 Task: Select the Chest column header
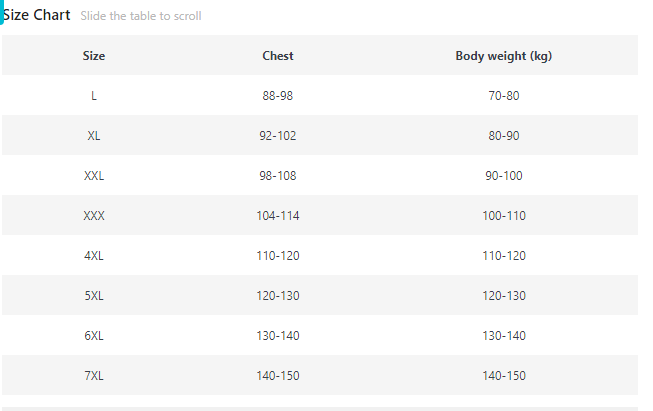(x=278, y=56)
